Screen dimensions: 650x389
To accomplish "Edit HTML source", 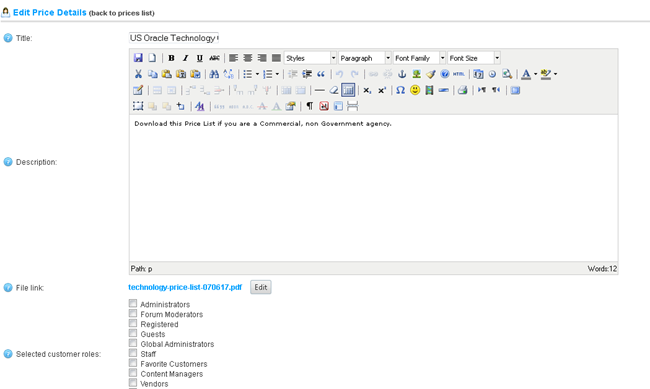I will pyautogui.click(x=458, y=74).
